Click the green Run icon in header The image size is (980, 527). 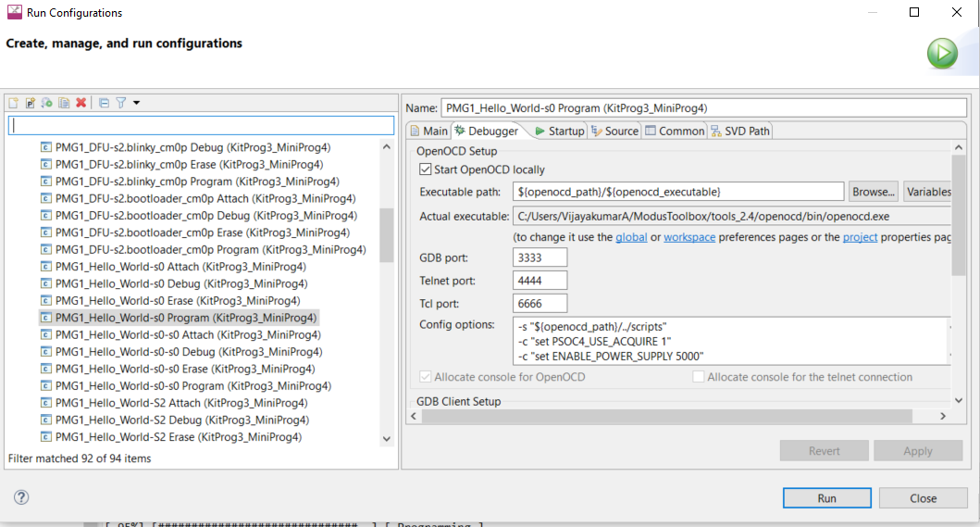pos(942,54)
